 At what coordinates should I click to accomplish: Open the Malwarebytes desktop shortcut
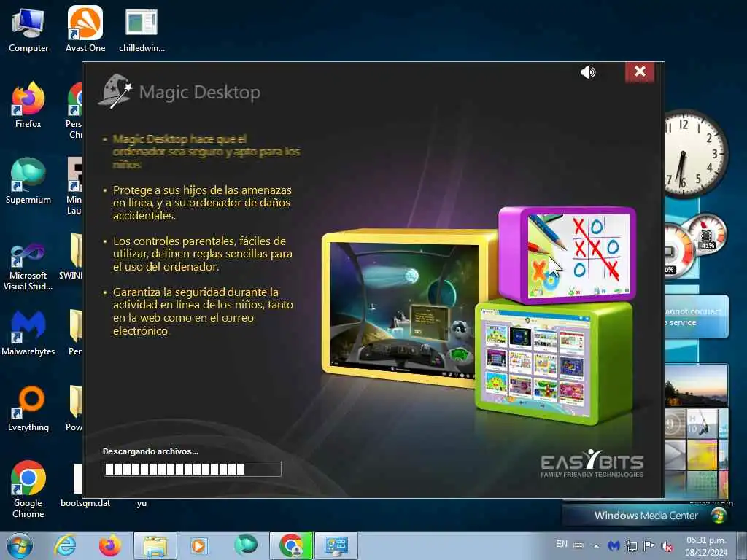pos(28,332)
